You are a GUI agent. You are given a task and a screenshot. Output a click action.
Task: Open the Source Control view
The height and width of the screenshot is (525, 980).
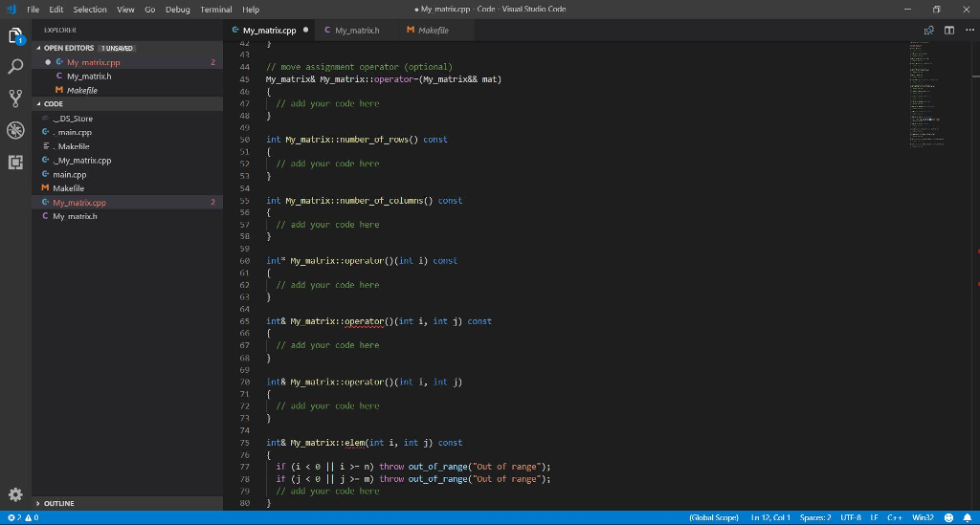[15, 98]
